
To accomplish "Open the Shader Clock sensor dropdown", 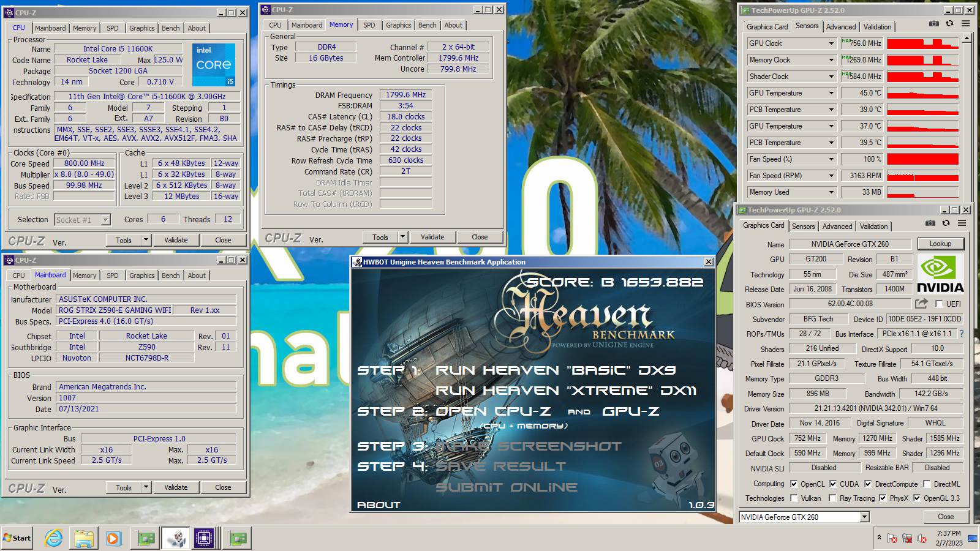I will click(831, 77).
